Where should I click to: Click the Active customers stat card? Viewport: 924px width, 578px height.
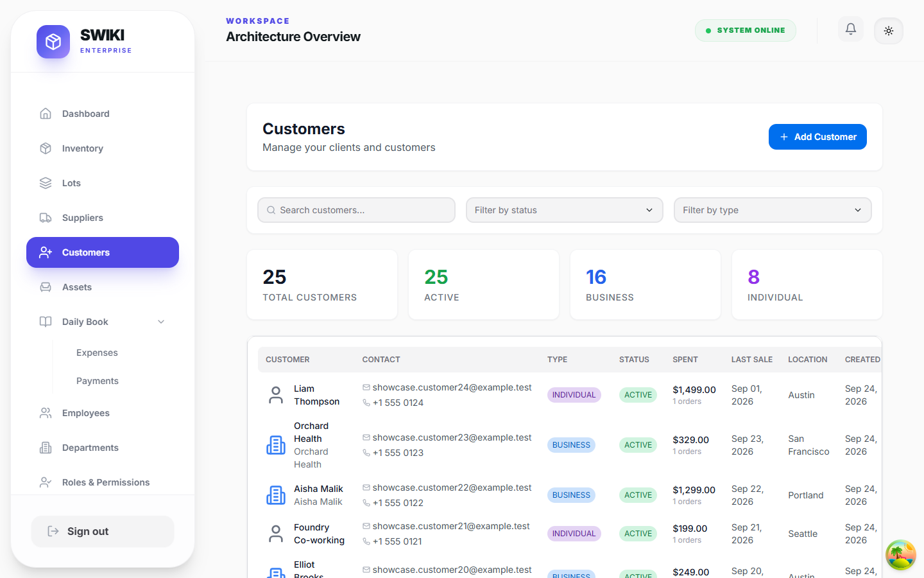pyautogui.click(x=484, y=285)
